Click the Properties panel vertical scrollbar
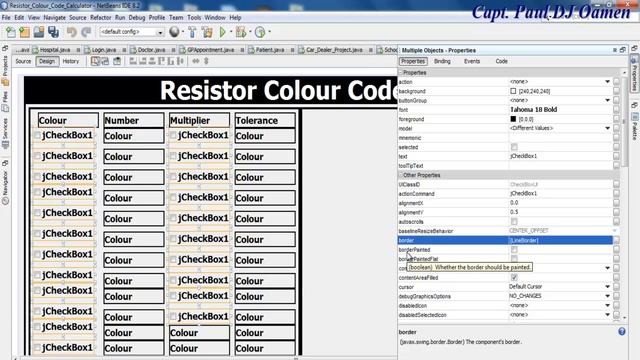 (x=624, y=122)
